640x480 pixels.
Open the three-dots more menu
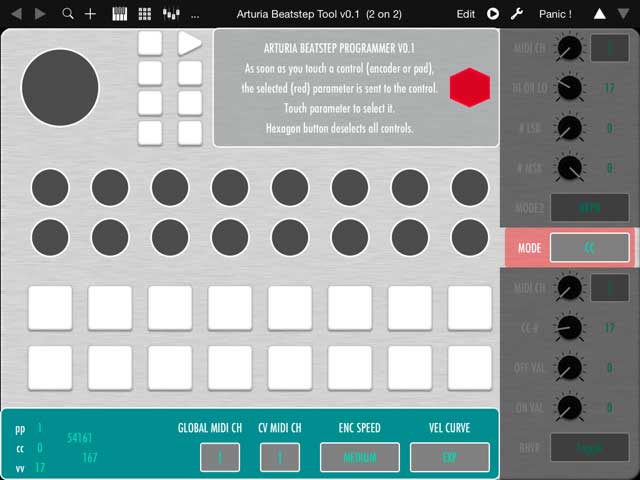(195, 14)
